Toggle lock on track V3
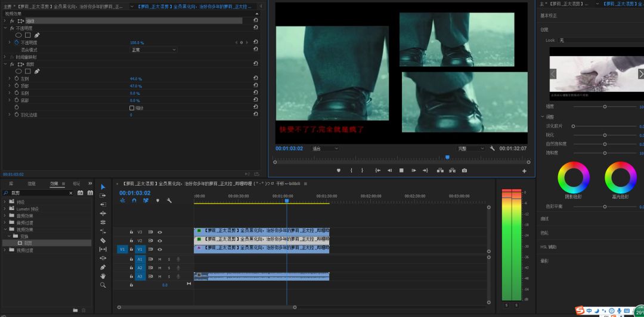Image resolution: width=644 pixels, height=317 pixels. (x=131, y=232)
